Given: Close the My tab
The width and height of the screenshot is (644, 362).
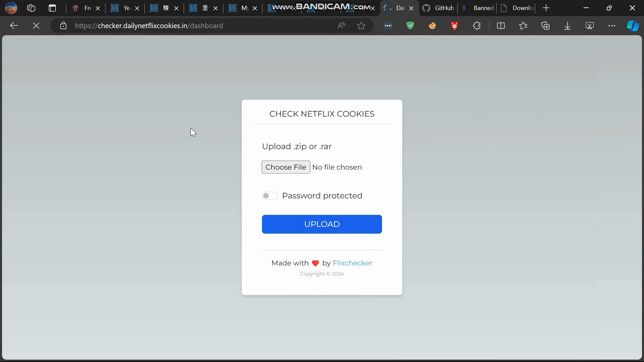Looking at the screenshot, I should [x=255, y=8].
